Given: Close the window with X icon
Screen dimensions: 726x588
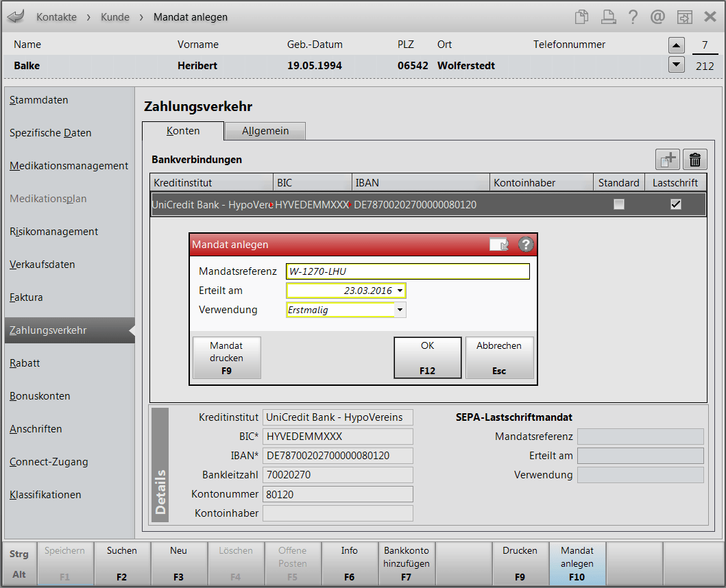Looking at the screenshot, I should coord(710,17).
